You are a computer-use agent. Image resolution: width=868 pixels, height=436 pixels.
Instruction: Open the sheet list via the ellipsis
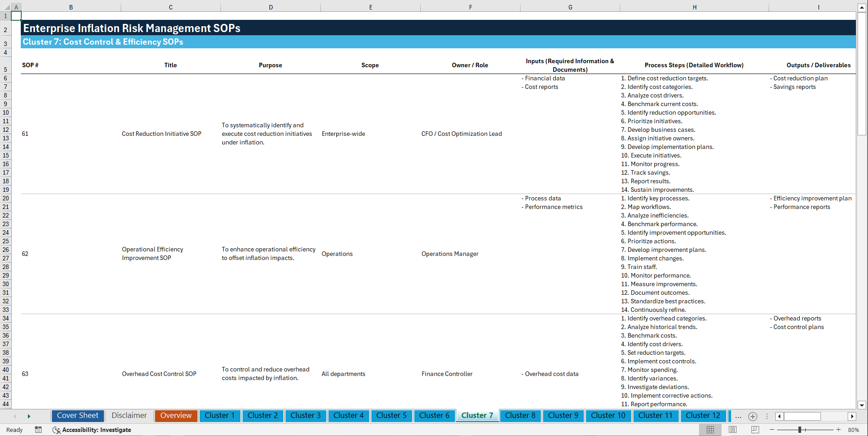pyautogui.click(x=738, y=416)
